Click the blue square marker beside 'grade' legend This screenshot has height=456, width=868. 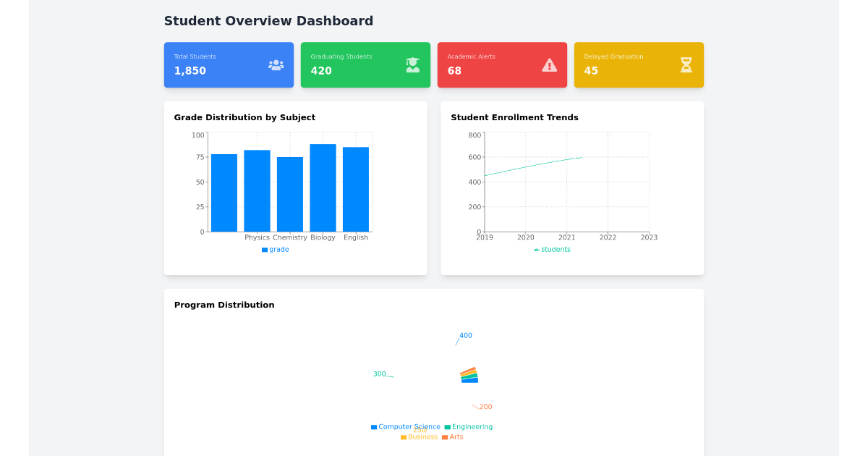263,248
